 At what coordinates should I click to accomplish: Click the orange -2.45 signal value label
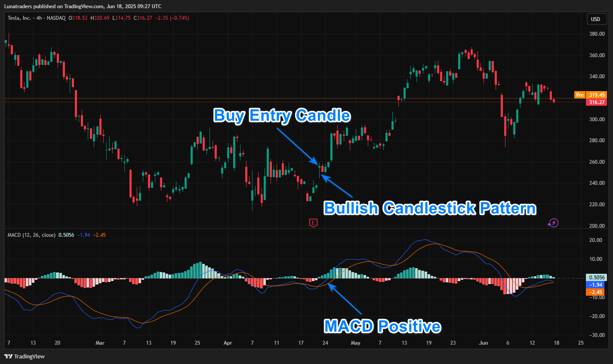[x=595, y=292]
